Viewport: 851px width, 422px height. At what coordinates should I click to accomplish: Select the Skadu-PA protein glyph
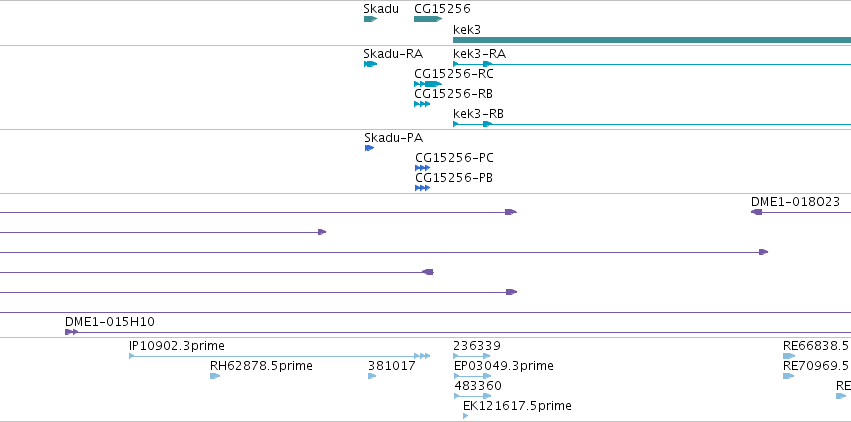[x=370, y=148]
